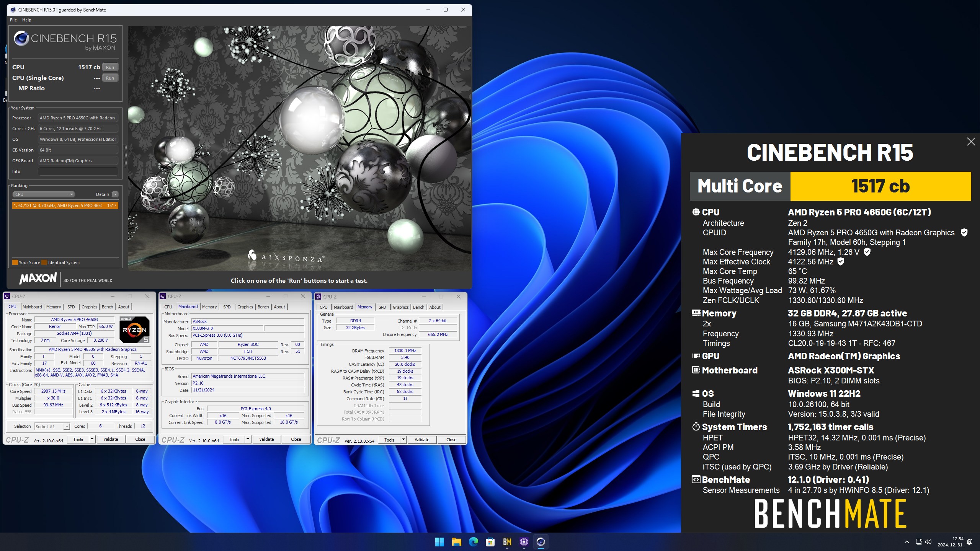Expand Tools dropdown arrow in first CPU-Z window

(x=92, y=439)
